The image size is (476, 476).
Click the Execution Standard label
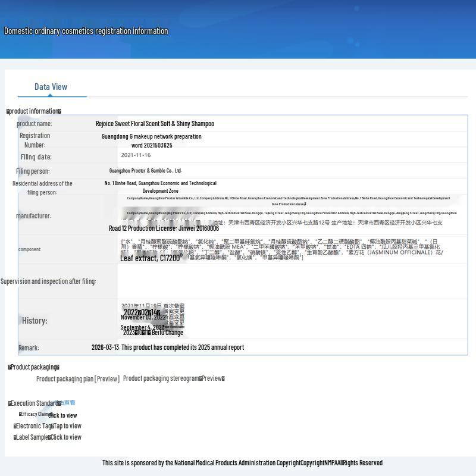pyautogui.click(x=35, y=403)
